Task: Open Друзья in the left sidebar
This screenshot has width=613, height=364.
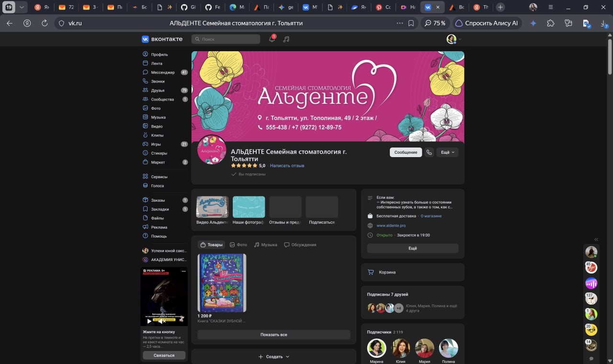Action: (x=165, y=91)
